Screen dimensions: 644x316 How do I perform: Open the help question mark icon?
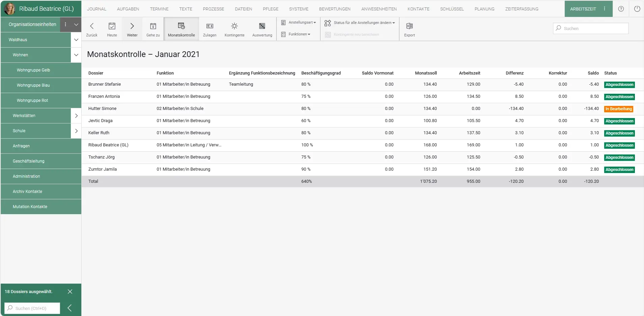[621, 9]
